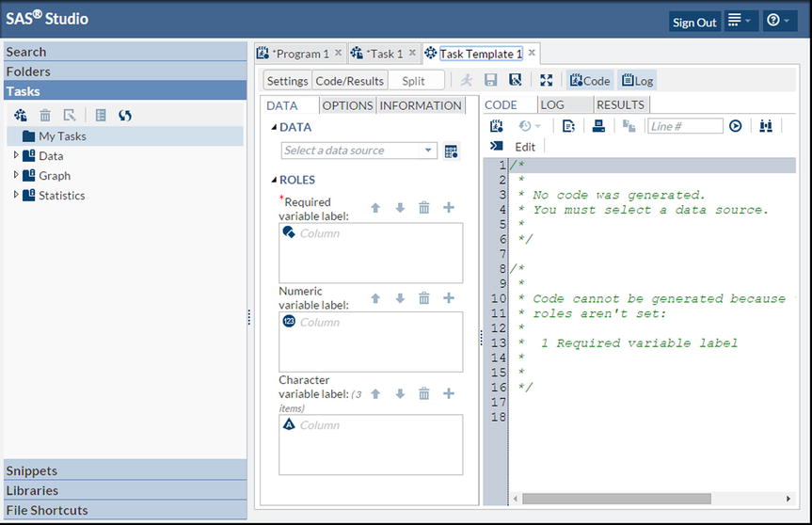Viewport: 812px width, 525px height.
Task: Move down in Numeric variable label role
Action: (400, 297)
